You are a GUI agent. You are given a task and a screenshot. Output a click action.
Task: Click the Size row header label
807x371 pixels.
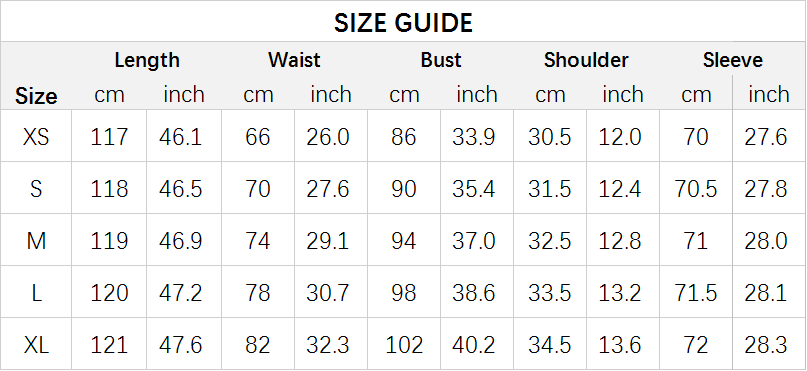click(36, 96)
